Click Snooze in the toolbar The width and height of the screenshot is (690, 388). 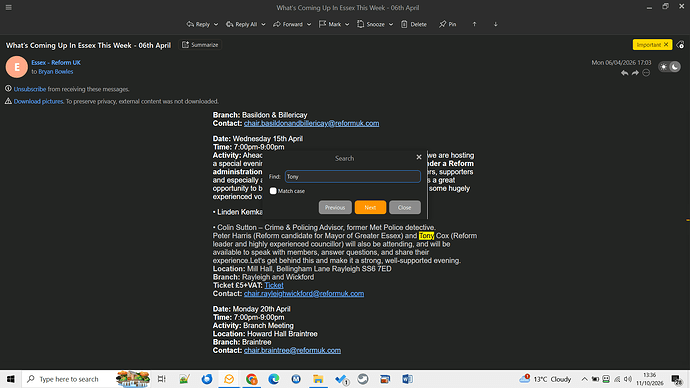371,24
